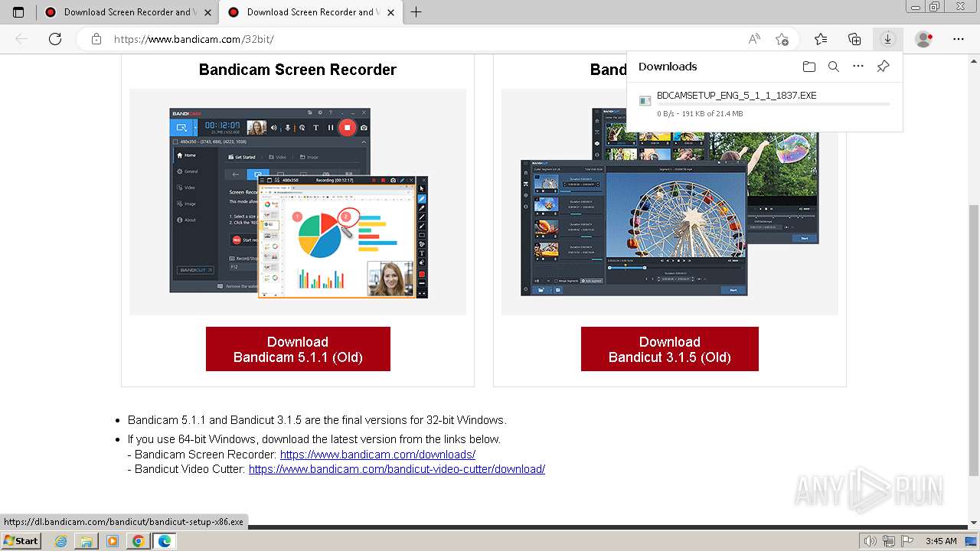980x551 pixels.
Task: Open the Edge tab actions menu icon
Action: click(x=18, y=12)
